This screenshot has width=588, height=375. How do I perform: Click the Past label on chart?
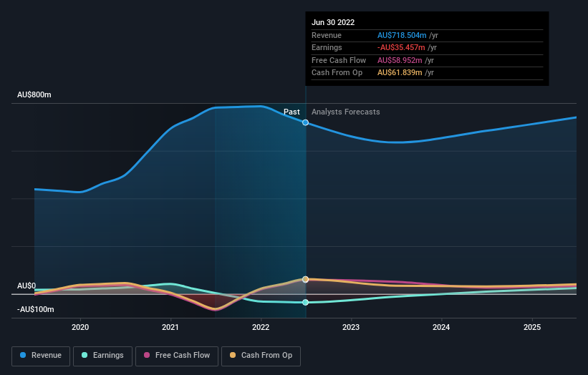coord(291,112)
